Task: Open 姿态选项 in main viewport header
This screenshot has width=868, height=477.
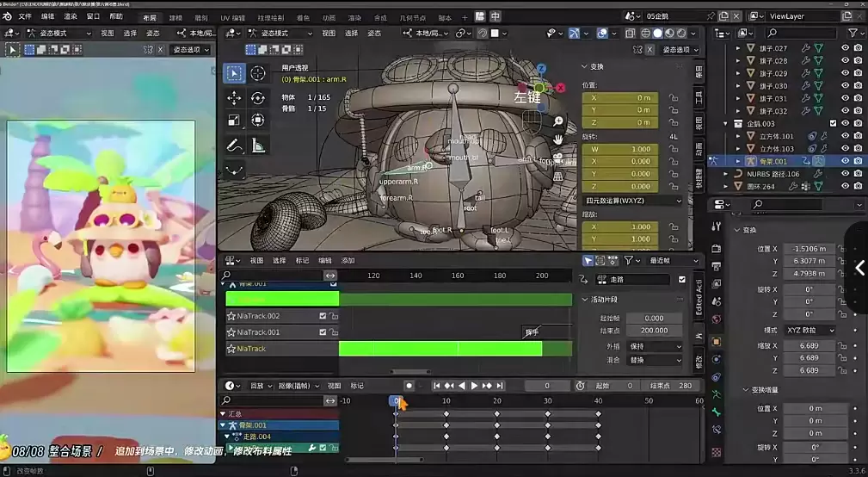Action: (x=680, y=50)
